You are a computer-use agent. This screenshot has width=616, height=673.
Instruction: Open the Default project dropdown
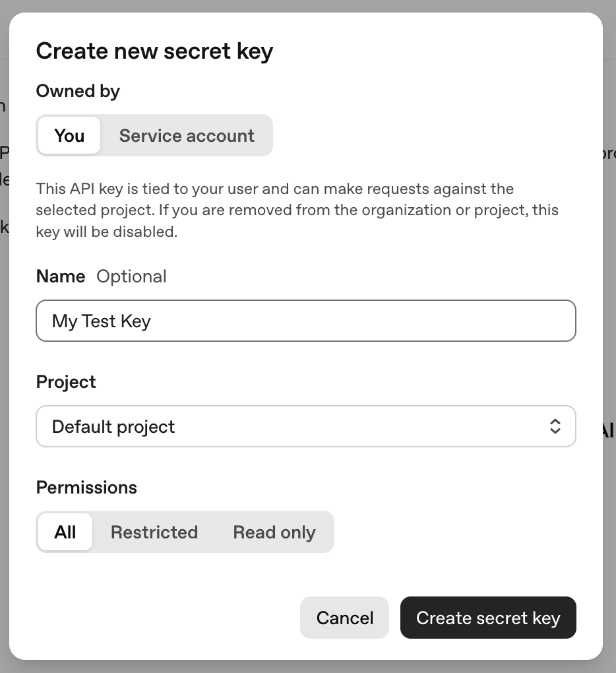(306, 426)
